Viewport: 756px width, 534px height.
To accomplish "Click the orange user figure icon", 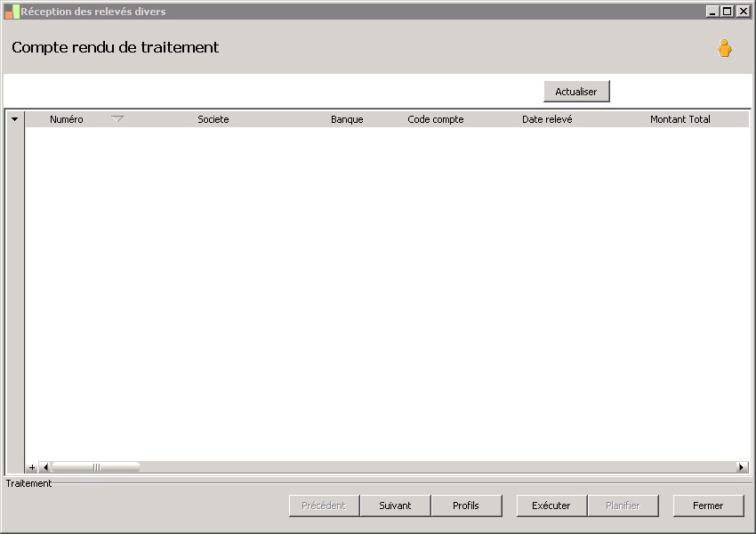I will (724, 48).
